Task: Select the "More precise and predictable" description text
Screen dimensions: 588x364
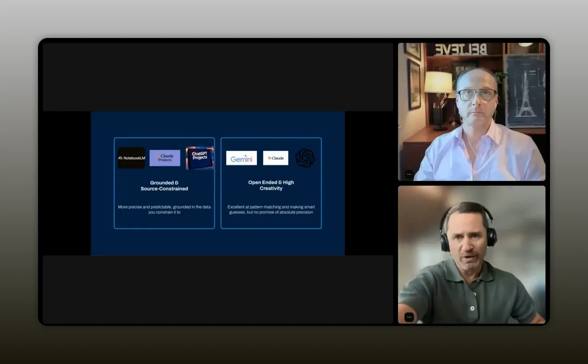Action: point(164,210)
